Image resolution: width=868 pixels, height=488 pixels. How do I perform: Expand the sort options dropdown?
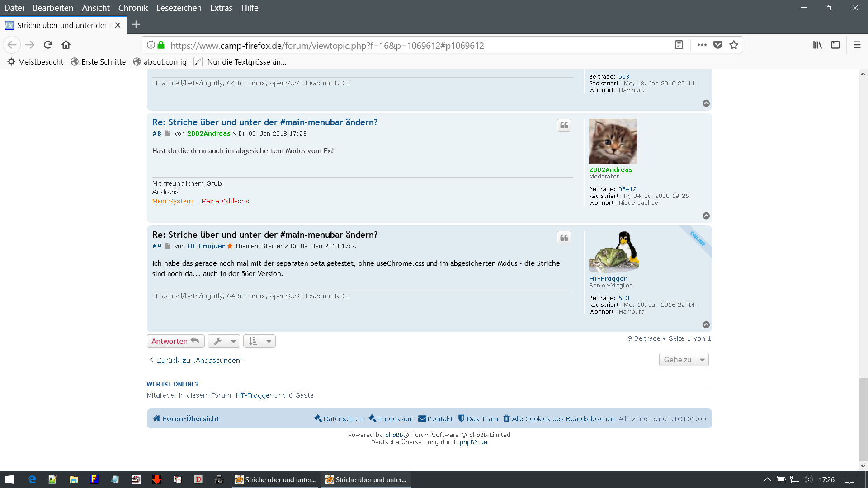(259, 341)
